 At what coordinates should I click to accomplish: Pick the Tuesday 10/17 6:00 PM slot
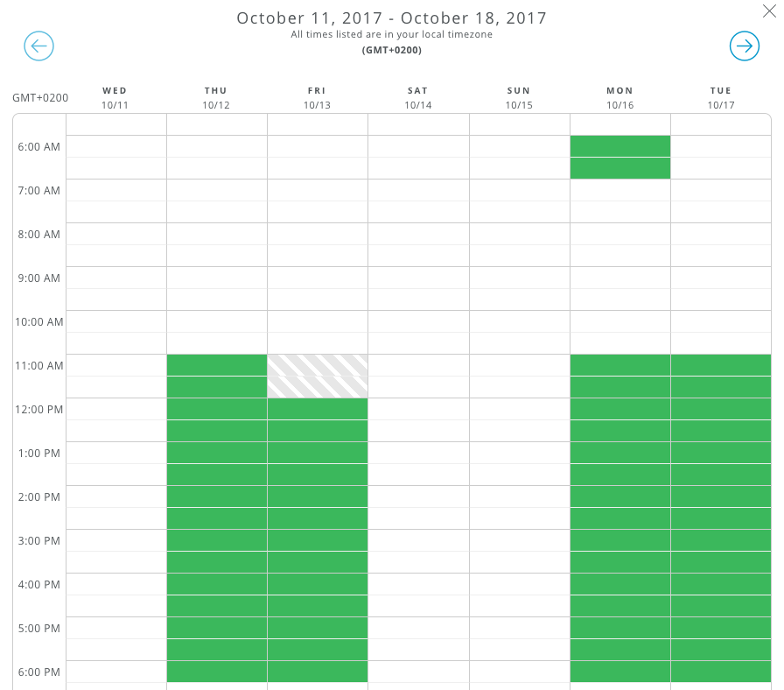tap(721, 672)
